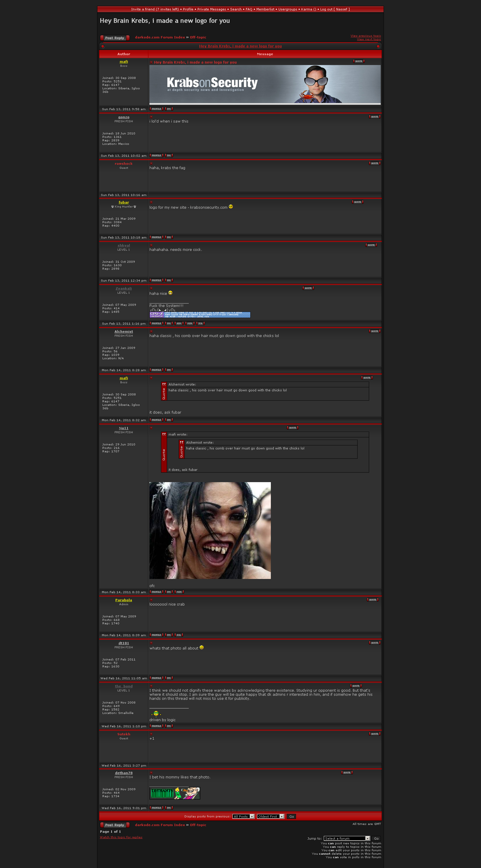Expand the 'Oldest First' sort dropdown
Image resolution: width=481 pixels, height=868 pixels.
pyautogui.click(x=270, y=817)
